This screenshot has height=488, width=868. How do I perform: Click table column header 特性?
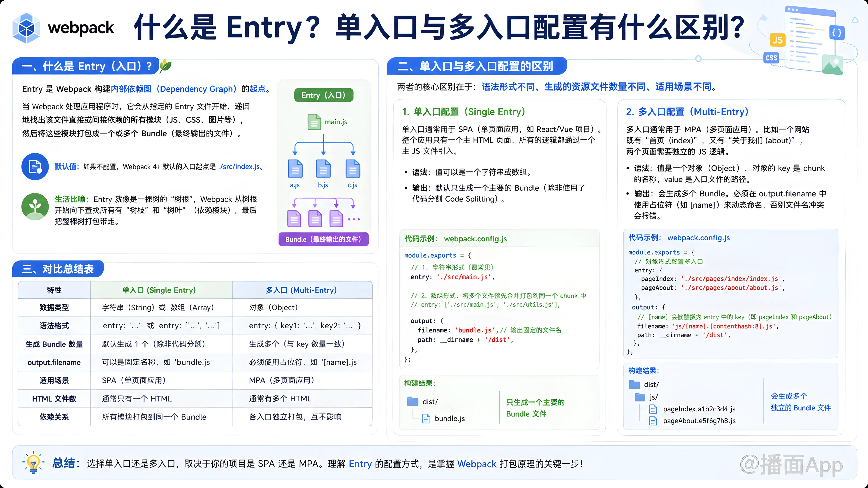54,290
